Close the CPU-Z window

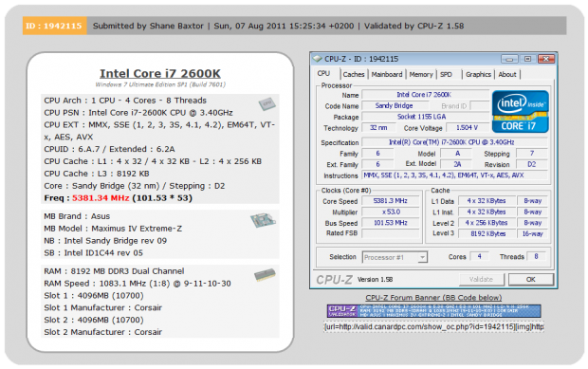pyautogui.click(x=546, y=59)
